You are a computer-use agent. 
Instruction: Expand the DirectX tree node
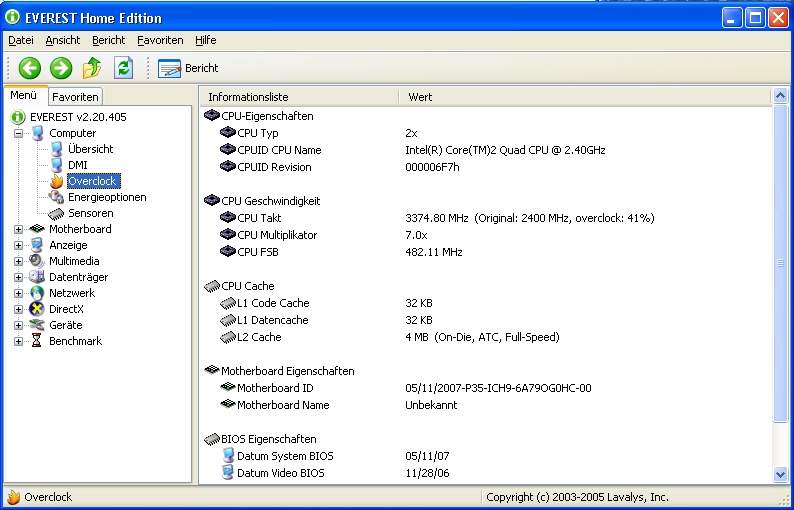pyautogui.click(x=18, y=309)
